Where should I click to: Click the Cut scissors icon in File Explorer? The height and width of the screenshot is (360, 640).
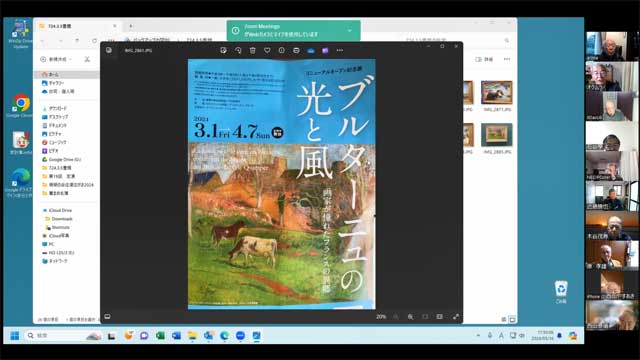pos(87,59)
